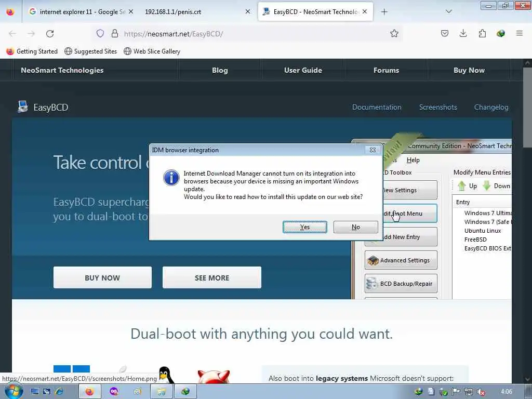The image size is (532, 399).
Task: Click the muted volume tray icon
Action: 481,392
